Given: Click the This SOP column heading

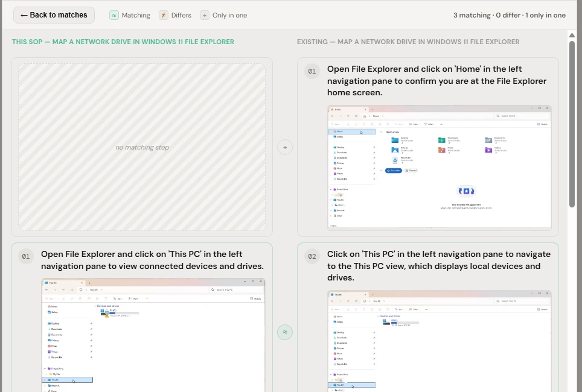Looking at the screenshot, I should [x=123, y=42].
